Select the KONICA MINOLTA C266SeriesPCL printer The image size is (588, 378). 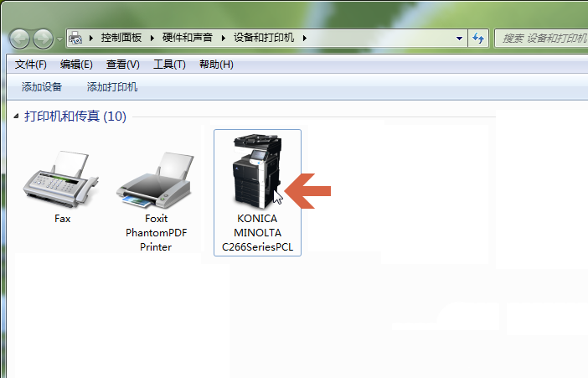(x=257, y=193)
